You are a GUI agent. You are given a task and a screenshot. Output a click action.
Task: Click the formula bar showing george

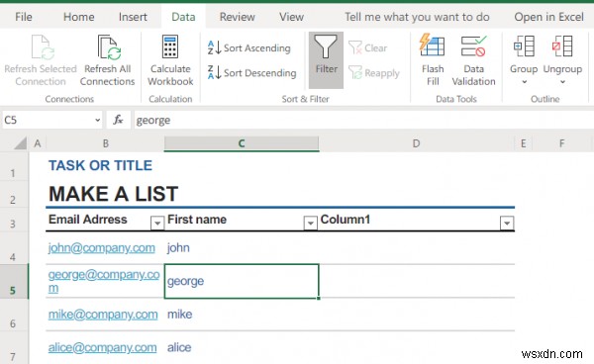click(x=363, y=121)
